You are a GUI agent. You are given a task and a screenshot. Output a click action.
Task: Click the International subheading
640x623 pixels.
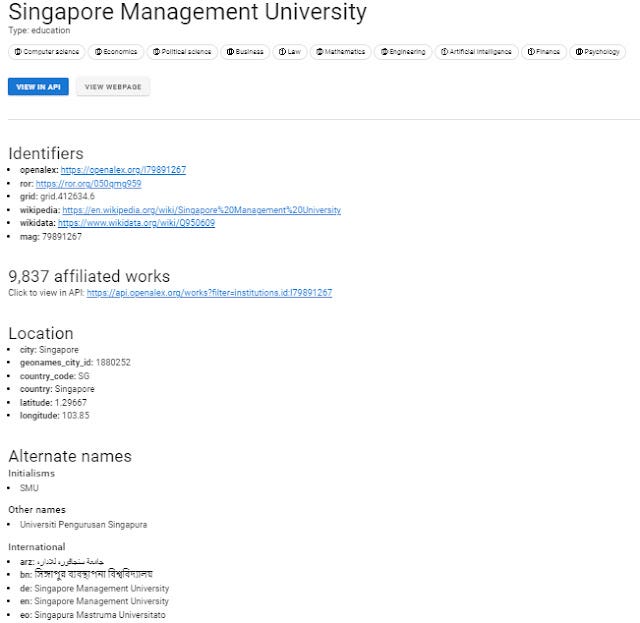point(37,547)
